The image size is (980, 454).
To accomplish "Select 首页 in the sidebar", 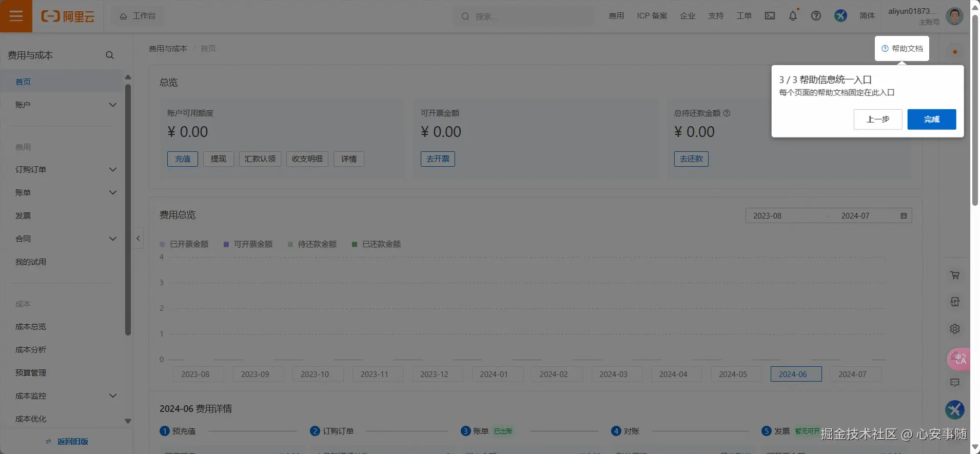I will [62, 82].
